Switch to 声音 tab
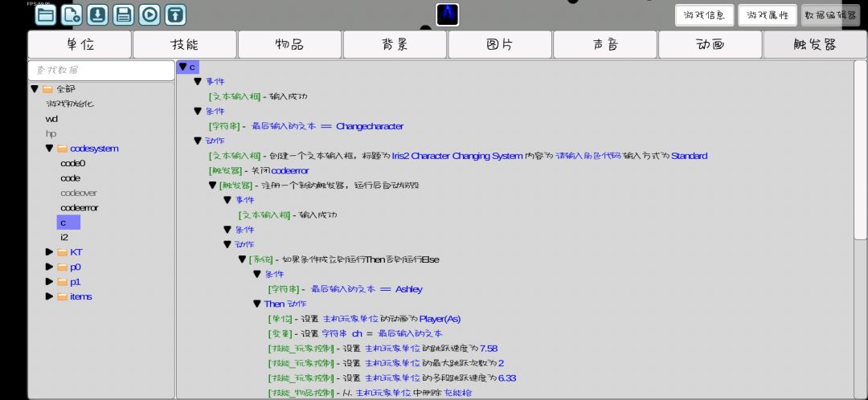Image resolution: width=868 pixels, height=400 pixels. [605, 44]
